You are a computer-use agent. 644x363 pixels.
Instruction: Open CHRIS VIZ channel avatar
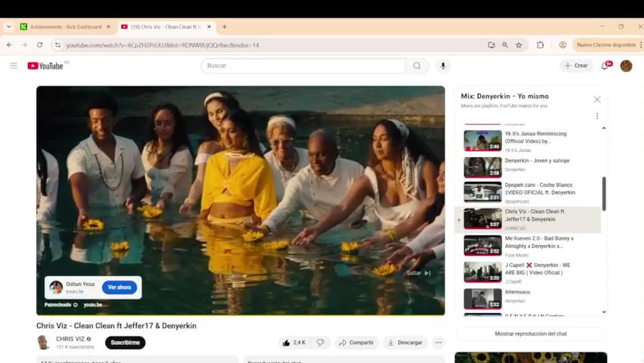point(43,342)
